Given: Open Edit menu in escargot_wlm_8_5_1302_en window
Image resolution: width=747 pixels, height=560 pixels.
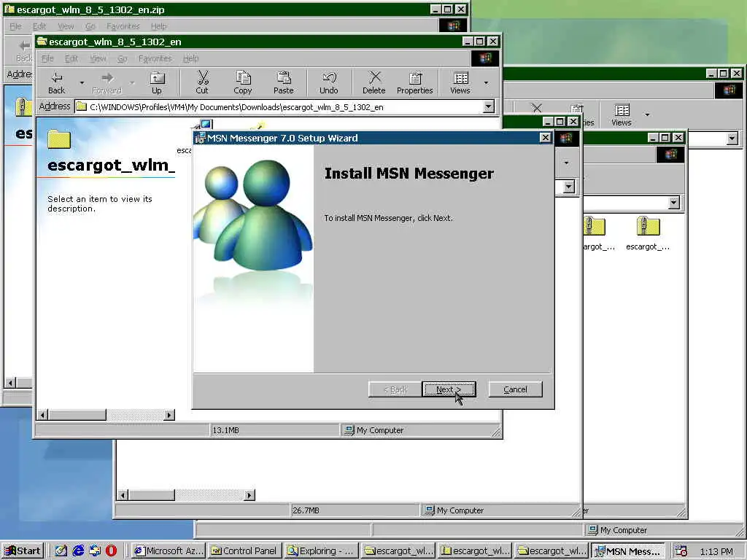Looking at the screenshot, I should 71,58.
